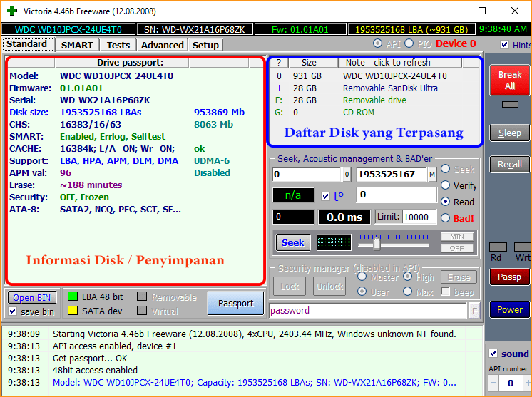Toggle the sound checkbox
The image size is (532, 397).
(x=493, y=354)
